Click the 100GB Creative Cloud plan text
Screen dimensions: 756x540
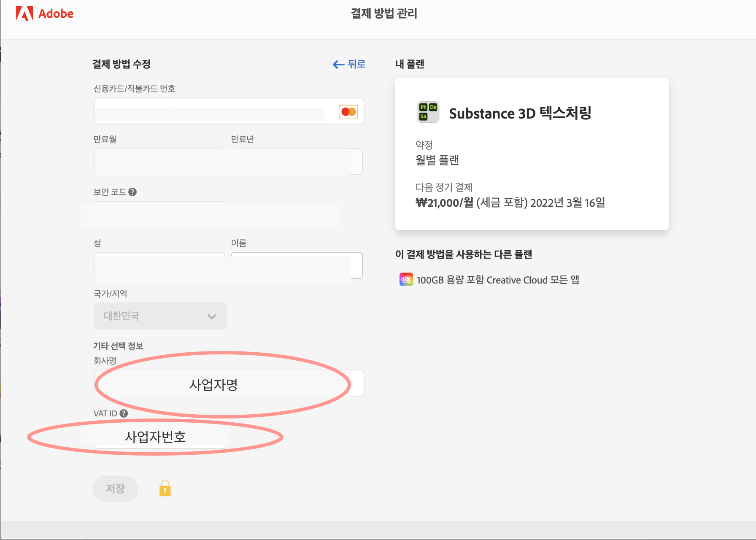(498, 280)
